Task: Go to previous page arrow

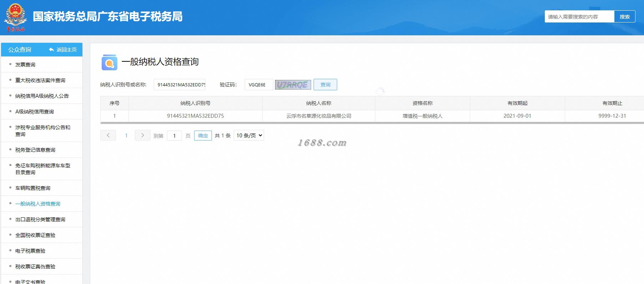Action: pos(108,135)
